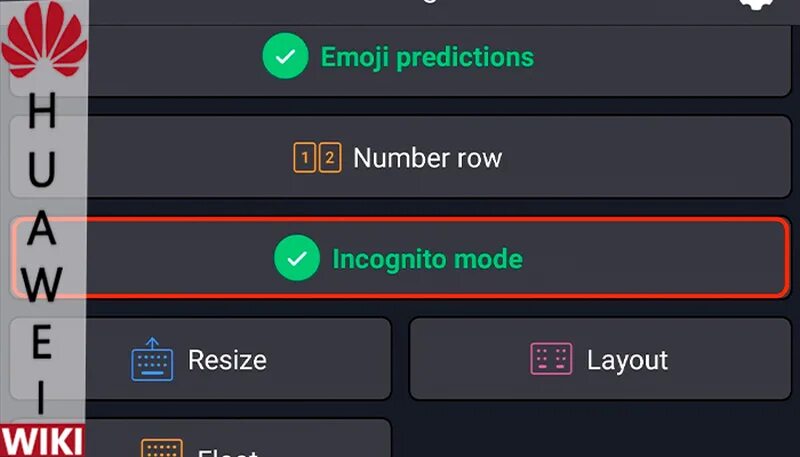Select the partially visible Float label
The width and height of the screenshot is (800, 457).
click(x=229, y=452)
